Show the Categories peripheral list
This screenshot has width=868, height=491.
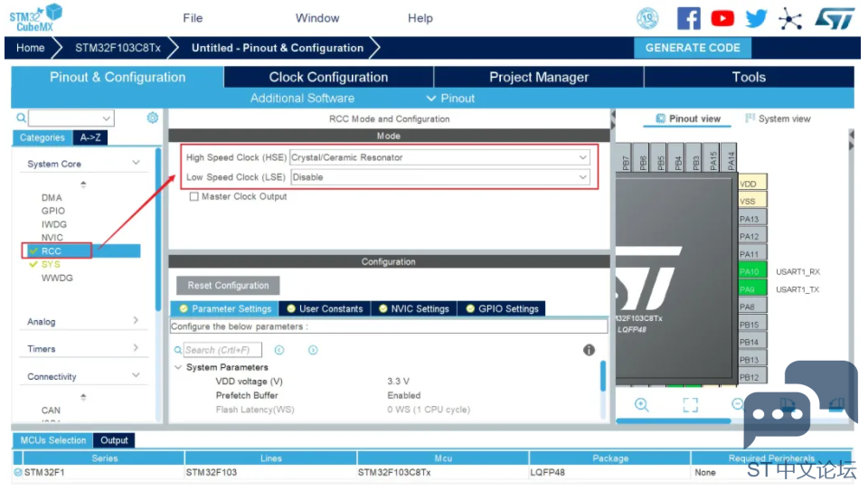click(x=42, y=137)
